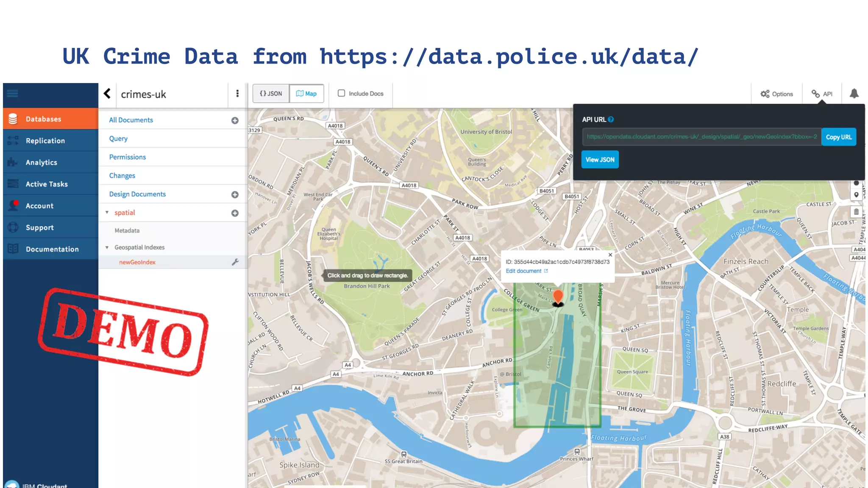Close the map document popup

pyautogui.click(x=610, y=255)
